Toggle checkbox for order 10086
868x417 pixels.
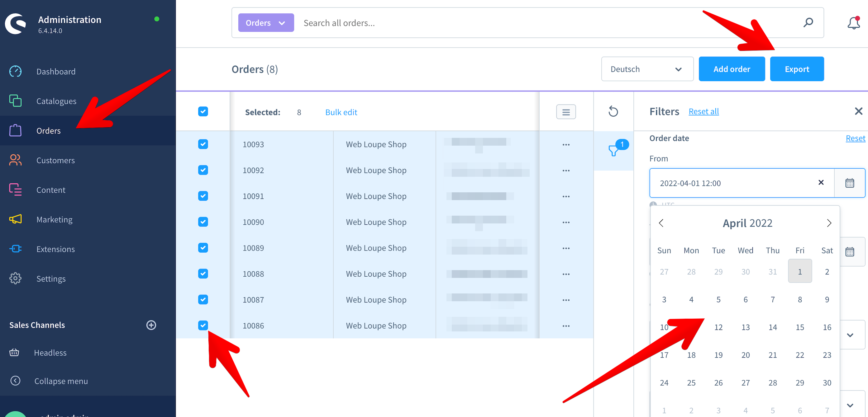point(203,325)
